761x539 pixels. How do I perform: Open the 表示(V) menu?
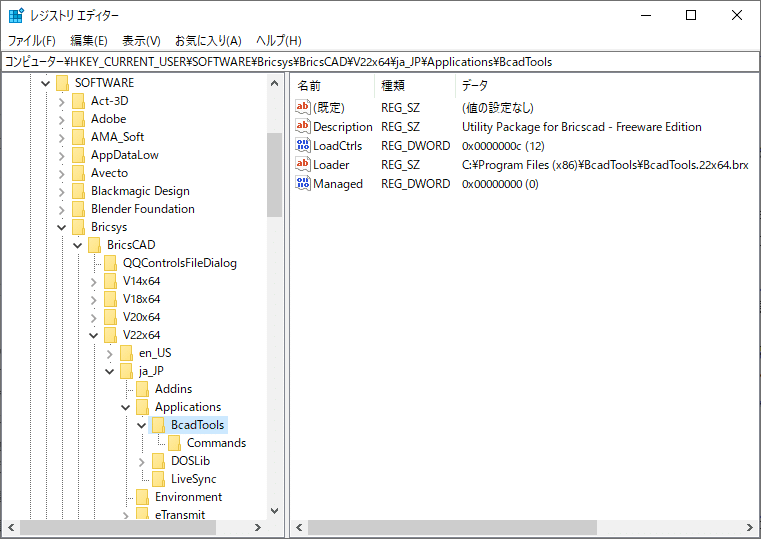pos(141,41)
